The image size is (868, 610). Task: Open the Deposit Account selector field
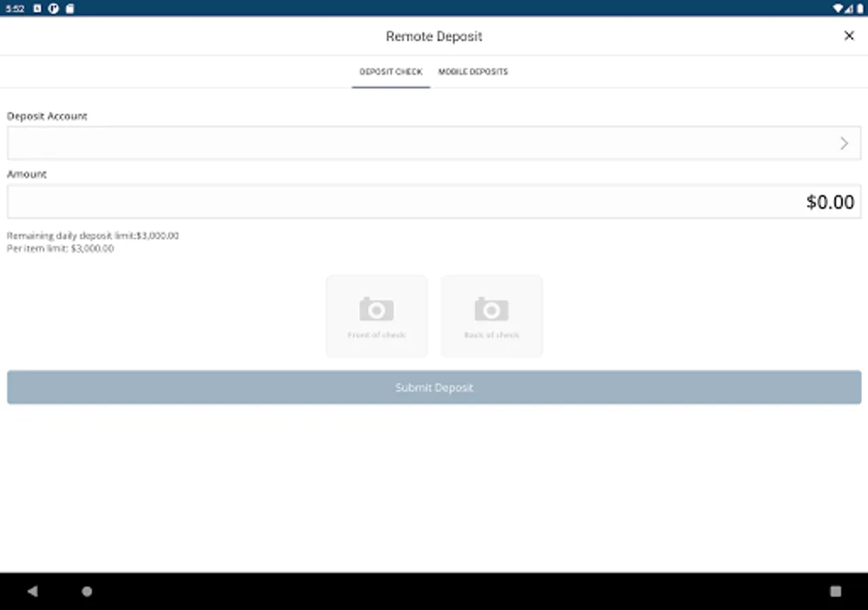[x=434, y=143]
